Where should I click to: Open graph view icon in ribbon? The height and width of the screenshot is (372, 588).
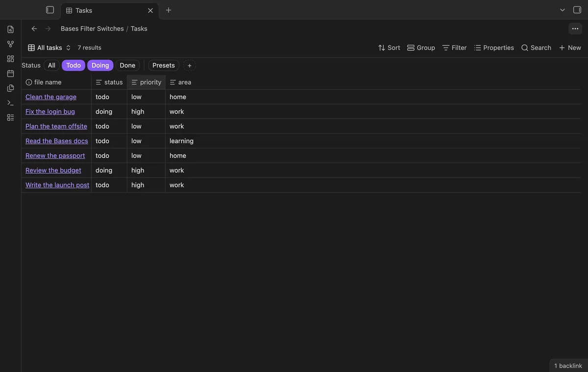[x=10, y=44]
